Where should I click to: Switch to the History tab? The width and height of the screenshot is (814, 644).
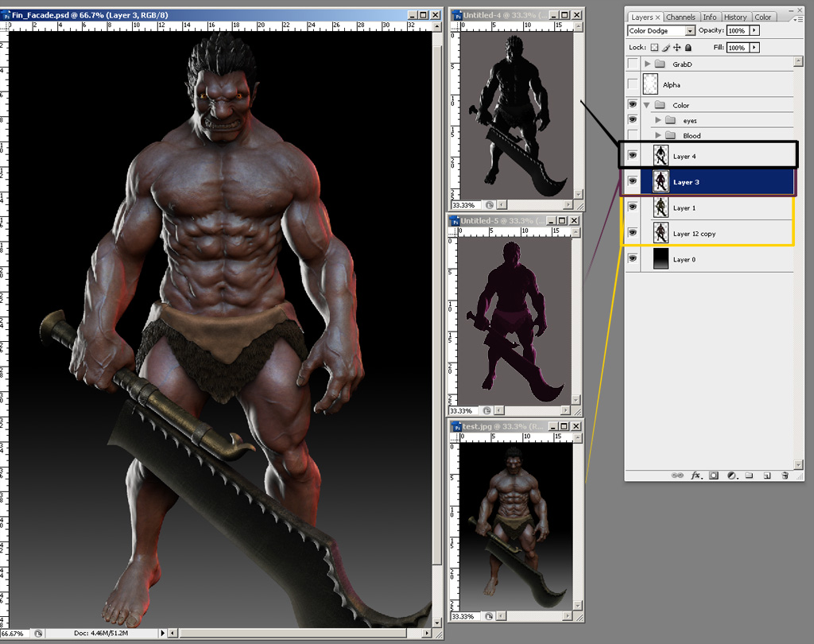coord(735,17)
